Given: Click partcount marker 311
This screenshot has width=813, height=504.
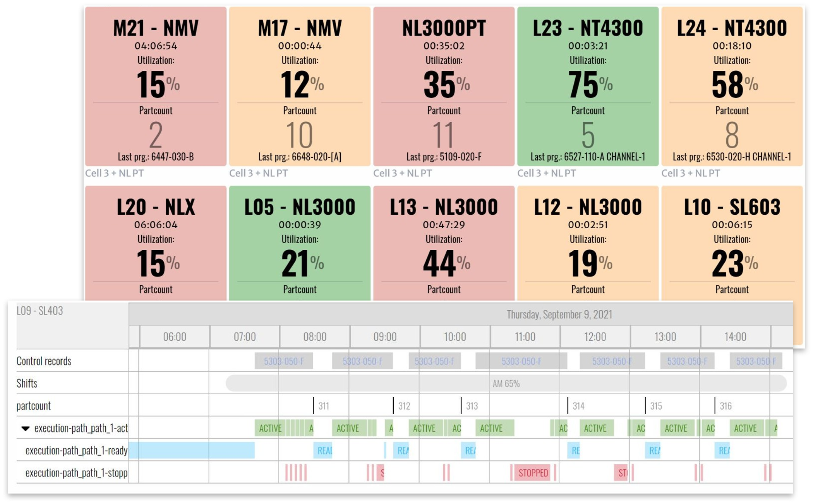Looking at the screenshot, I should pos(323,406).
